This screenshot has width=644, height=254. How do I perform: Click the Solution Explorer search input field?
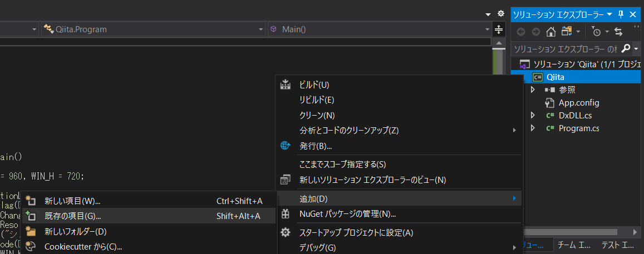[x=565, y=49]
